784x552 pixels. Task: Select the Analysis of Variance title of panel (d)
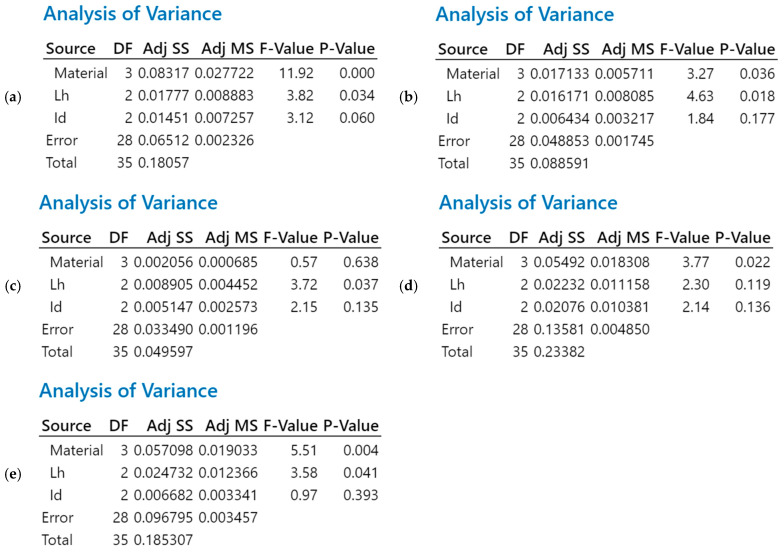528,202
